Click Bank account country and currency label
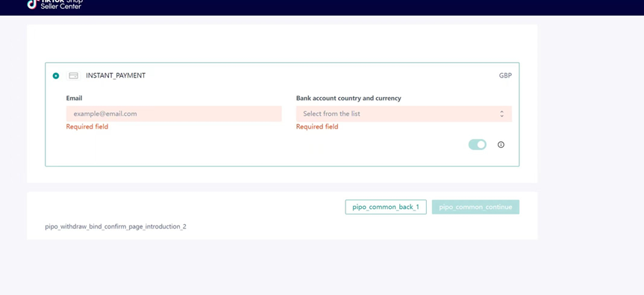Viewport: 644px width, 295px height. [x=348, y=98]
